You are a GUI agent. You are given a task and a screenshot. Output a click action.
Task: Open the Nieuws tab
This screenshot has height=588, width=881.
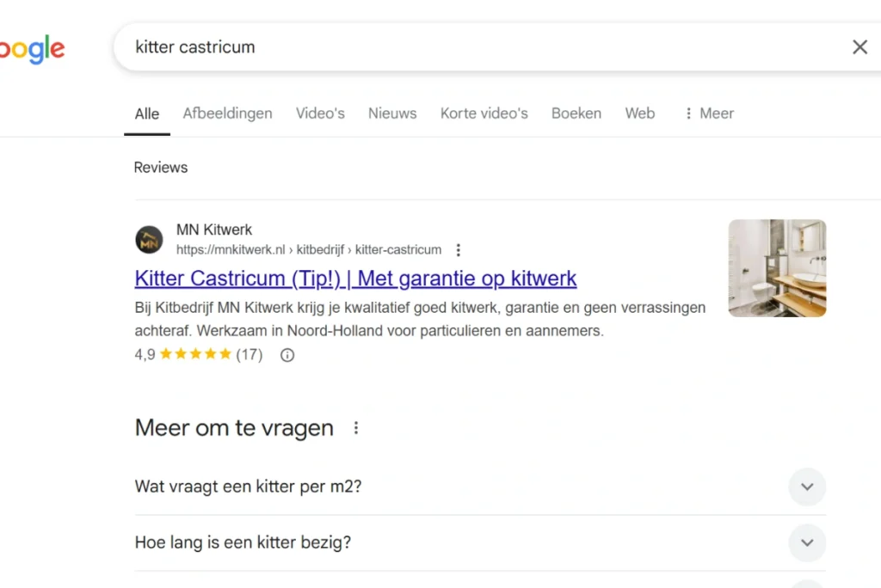click(x=392, y=113)
